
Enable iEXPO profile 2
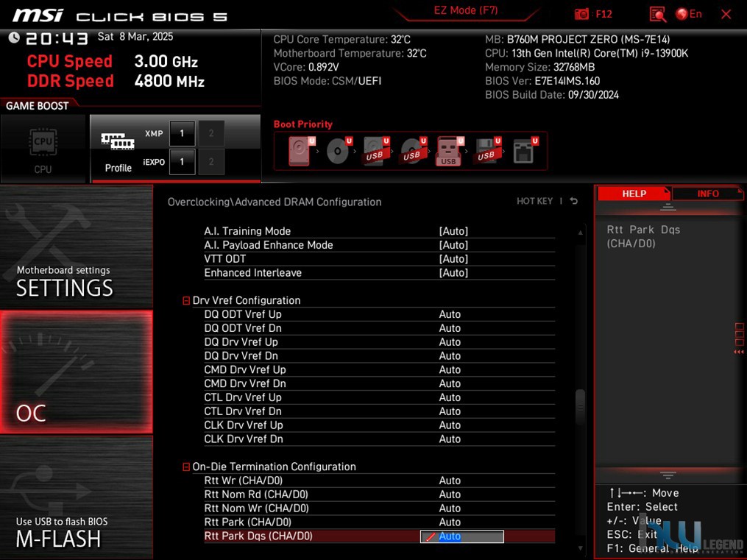(211, 161)
